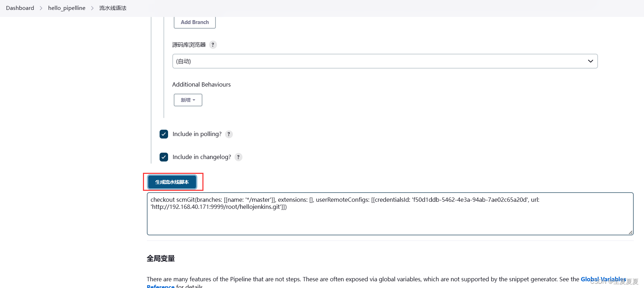Expand the 源码库浏览器 (自动) dropdown
The image size is (644, 288).
coord(385,61)
